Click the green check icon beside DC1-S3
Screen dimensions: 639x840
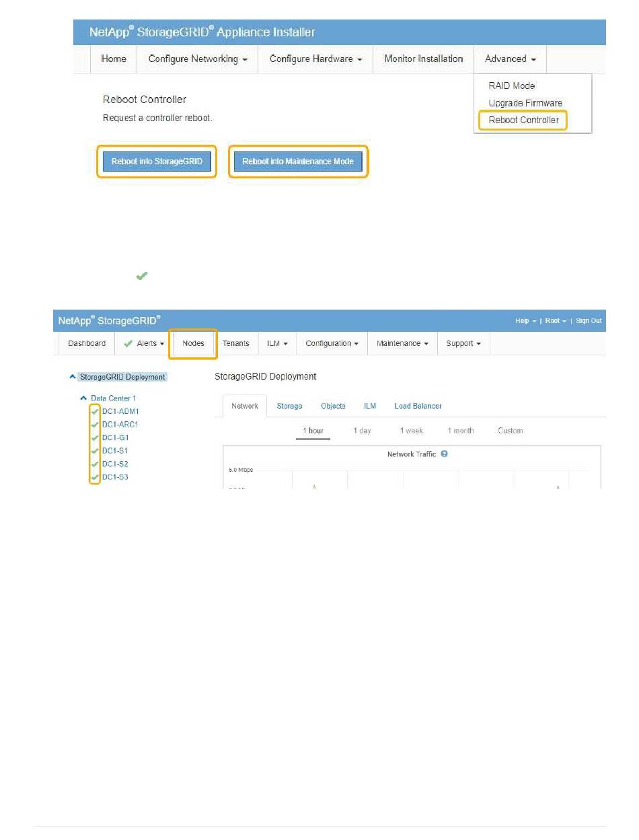coord(95,477)
